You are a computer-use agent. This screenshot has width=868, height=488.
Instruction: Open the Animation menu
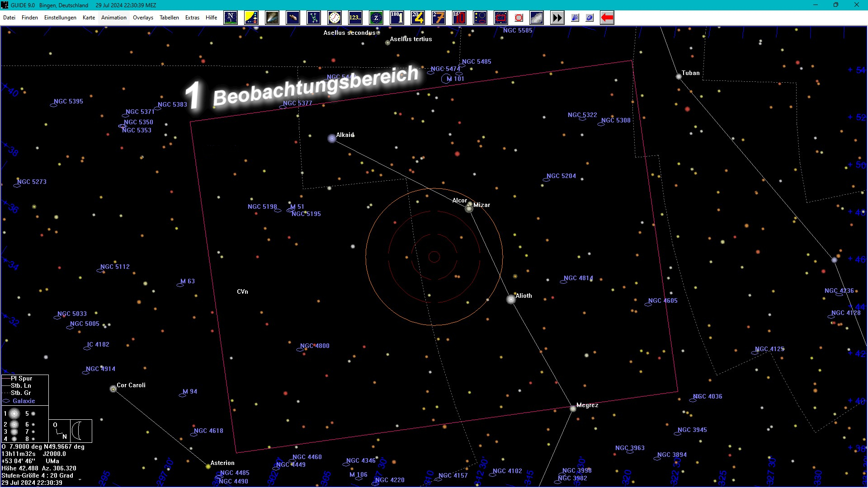coord(113,18)
